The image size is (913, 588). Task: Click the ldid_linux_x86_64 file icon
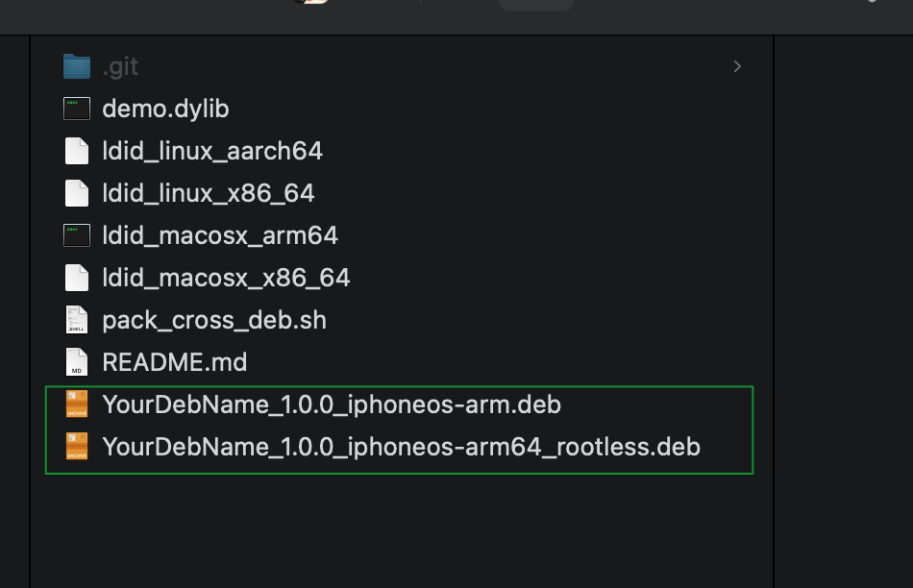76,192
